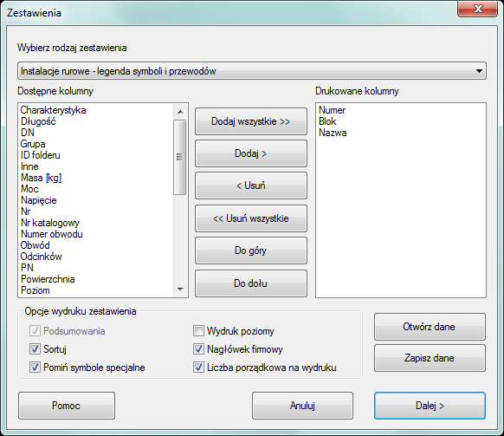Select Charakterystyka in available columns
The width and height of the screenshot is (504, 436).
53,110
